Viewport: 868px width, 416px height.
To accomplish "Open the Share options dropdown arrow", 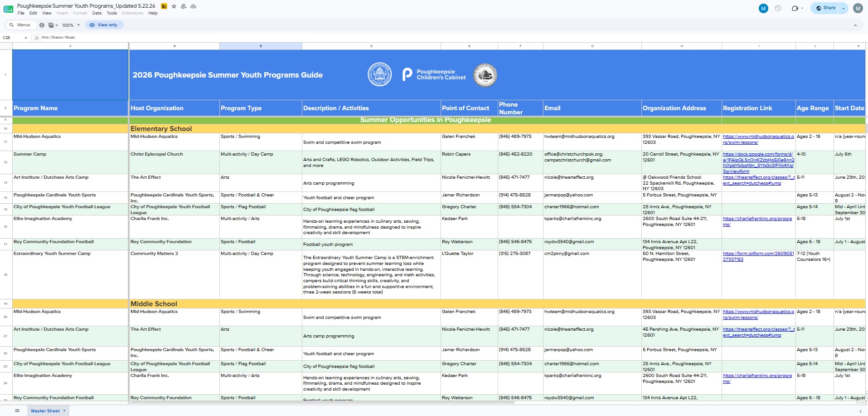I will [844, 8].
